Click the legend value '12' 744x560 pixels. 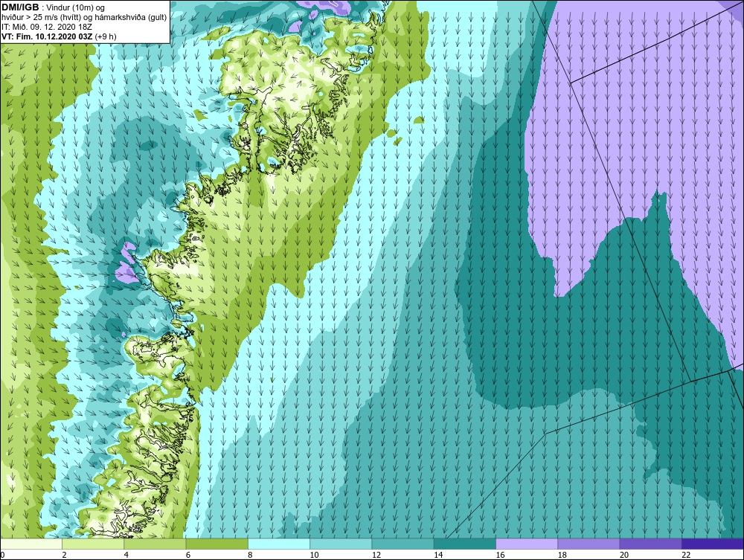(376, 555)
